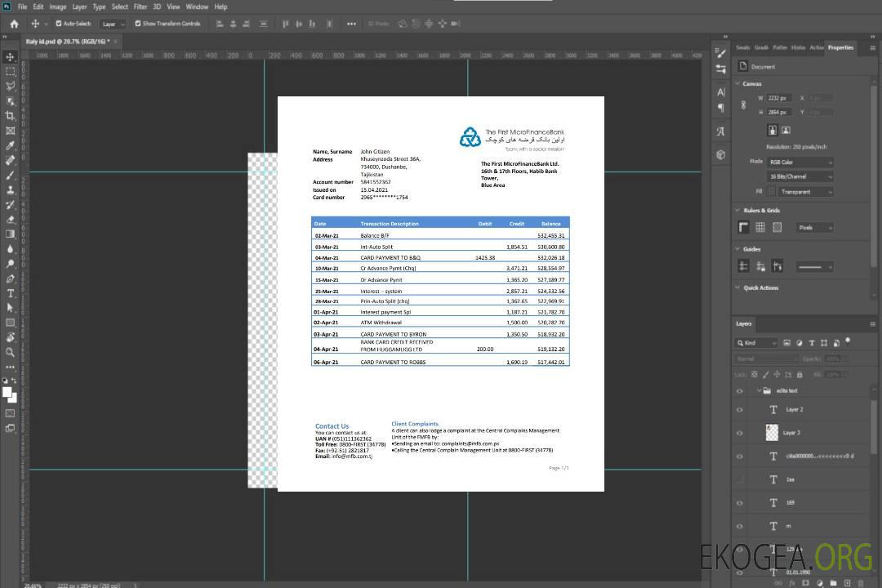
Task: Select the Pen tool
Action: pos(10,278)
